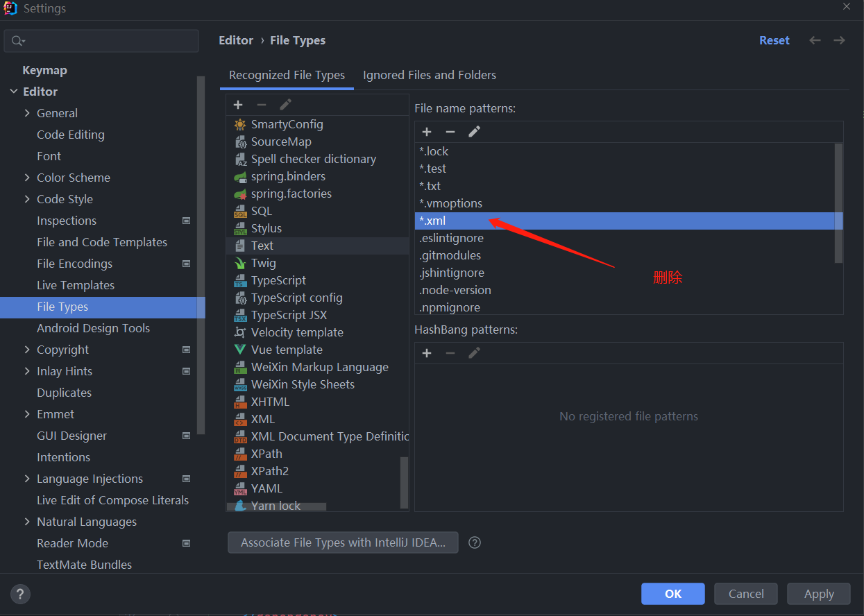Open the File Types help tooltip icon

[475, 542]
